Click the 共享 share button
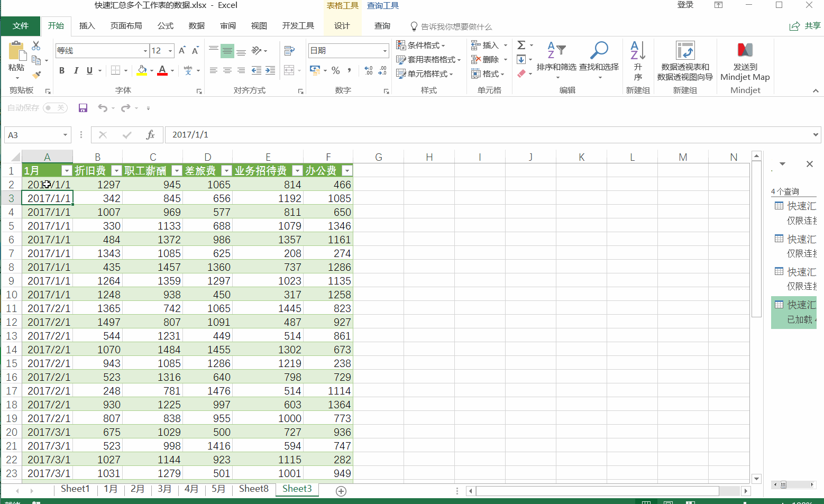 click(805, 26)
